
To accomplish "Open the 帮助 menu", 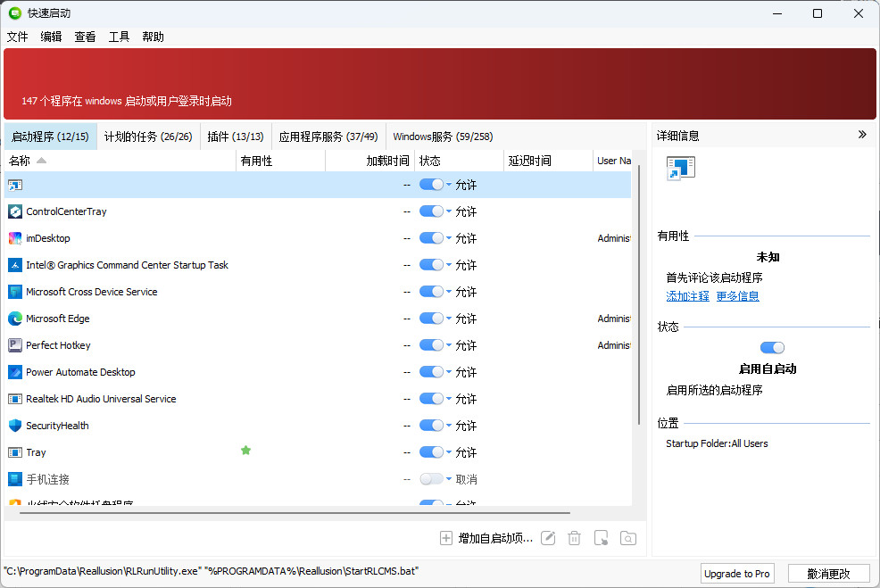I will tap(153, 37).
